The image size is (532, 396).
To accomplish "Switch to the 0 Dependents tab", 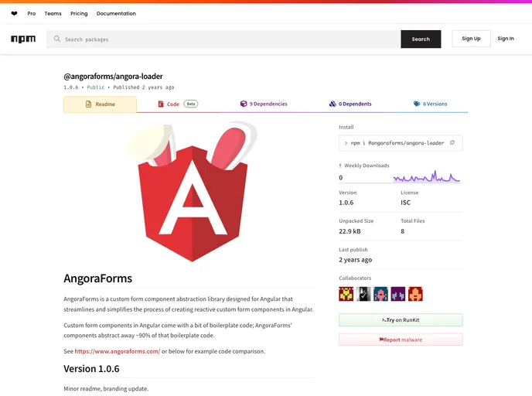I will [x=350, y=104].
